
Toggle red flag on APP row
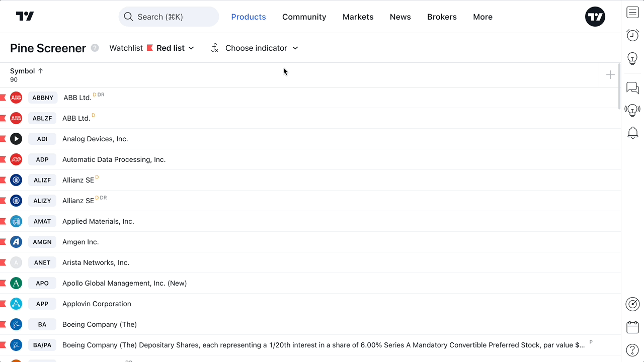point(3,304)
